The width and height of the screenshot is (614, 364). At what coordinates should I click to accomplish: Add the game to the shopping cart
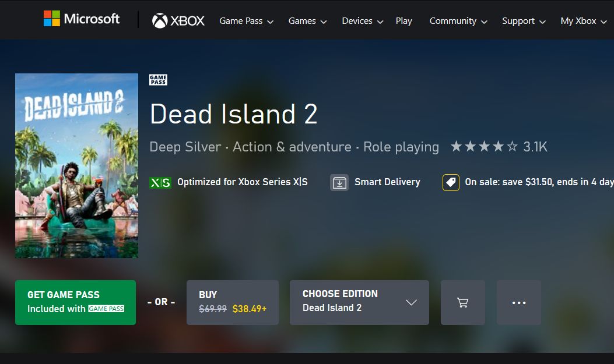(463, 302)
